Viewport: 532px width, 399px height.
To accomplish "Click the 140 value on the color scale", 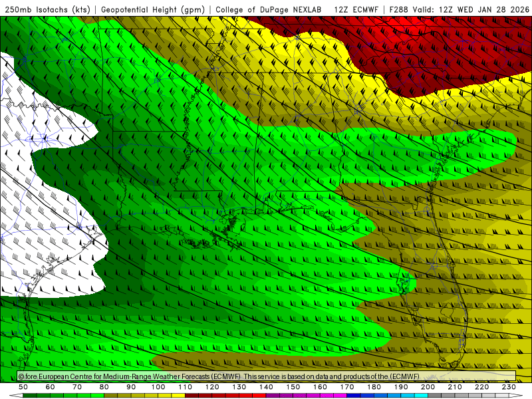I will (x=266, y=387).
